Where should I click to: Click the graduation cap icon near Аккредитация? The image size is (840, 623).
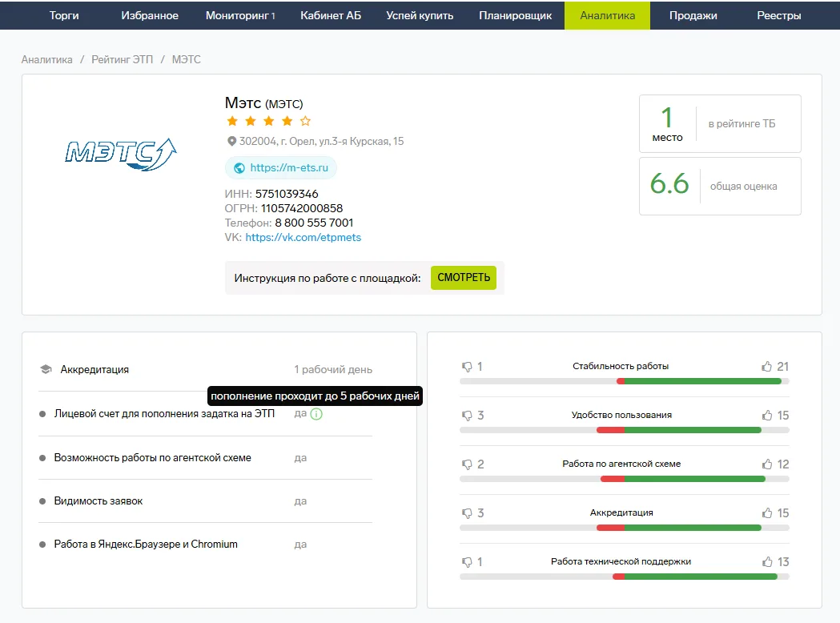(46, 370)
